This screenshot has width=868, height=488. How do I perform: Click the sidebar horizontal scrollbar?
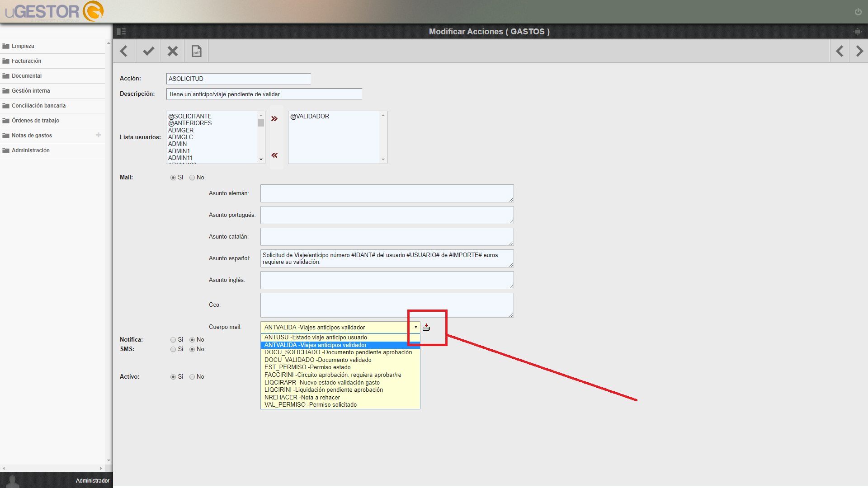click(x=52, y=468)
